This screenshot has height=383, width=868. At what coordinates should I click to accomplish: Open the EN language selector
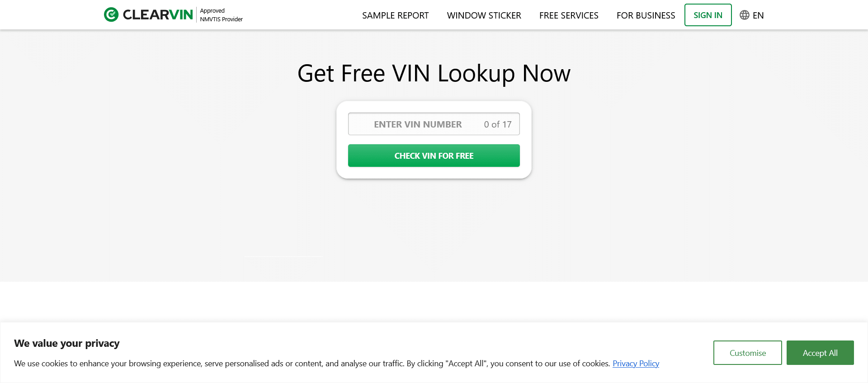758,15
